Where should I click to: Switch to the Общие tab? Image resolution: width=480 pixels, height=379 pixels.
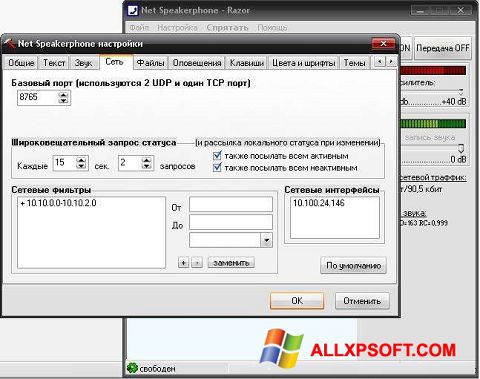(x=21, y=63)
